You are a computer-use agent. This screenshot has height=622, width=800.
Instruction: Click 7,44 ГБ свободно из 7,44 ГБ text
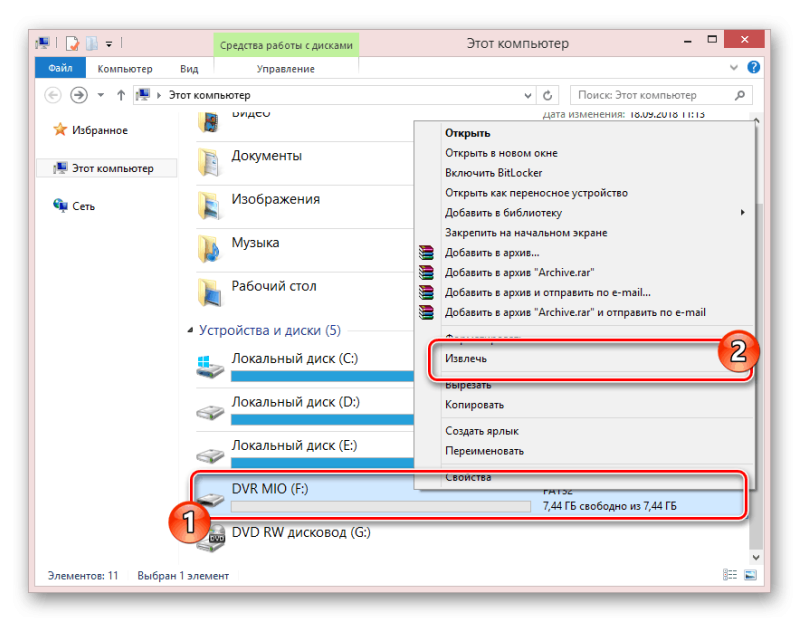(610, 506)
